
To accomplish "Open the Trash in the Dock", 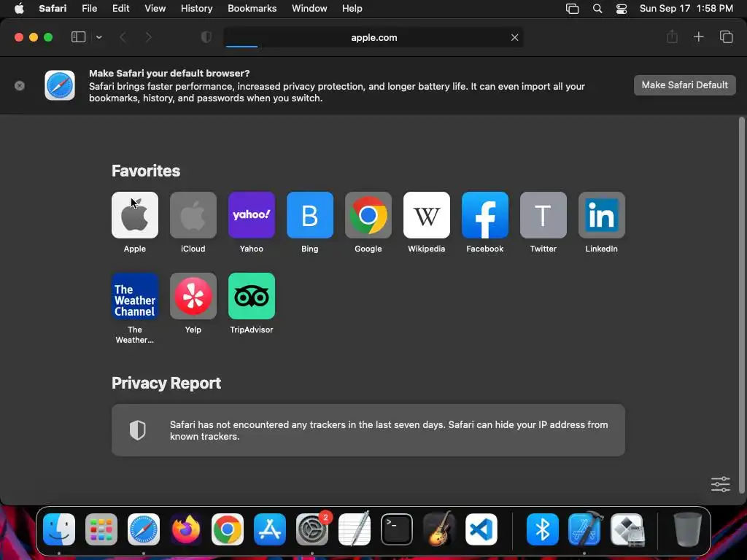I will [x=687, y=529].
